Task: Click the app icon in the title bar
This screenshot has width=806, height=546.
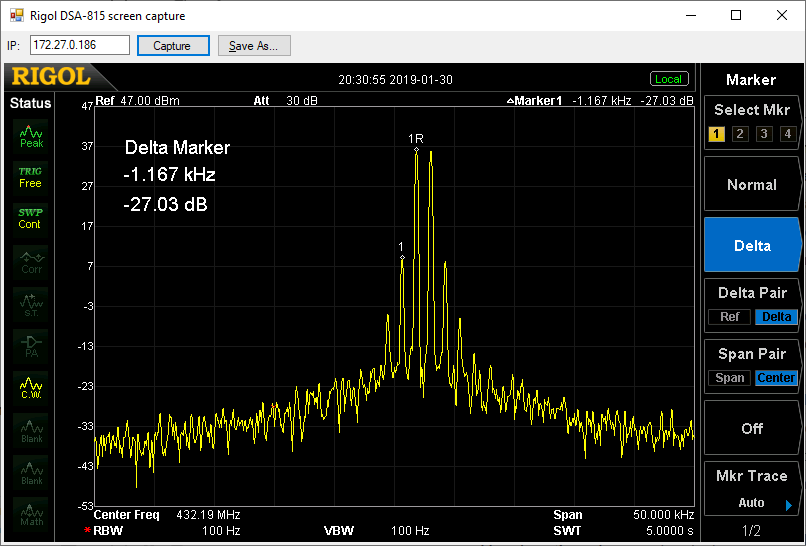Action: (17, 15)
